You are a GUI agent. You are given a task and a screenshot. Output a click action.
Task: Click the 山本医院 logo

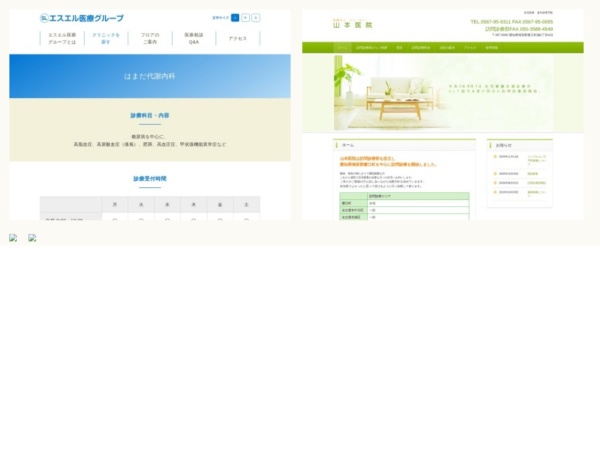tap(352, 24)
